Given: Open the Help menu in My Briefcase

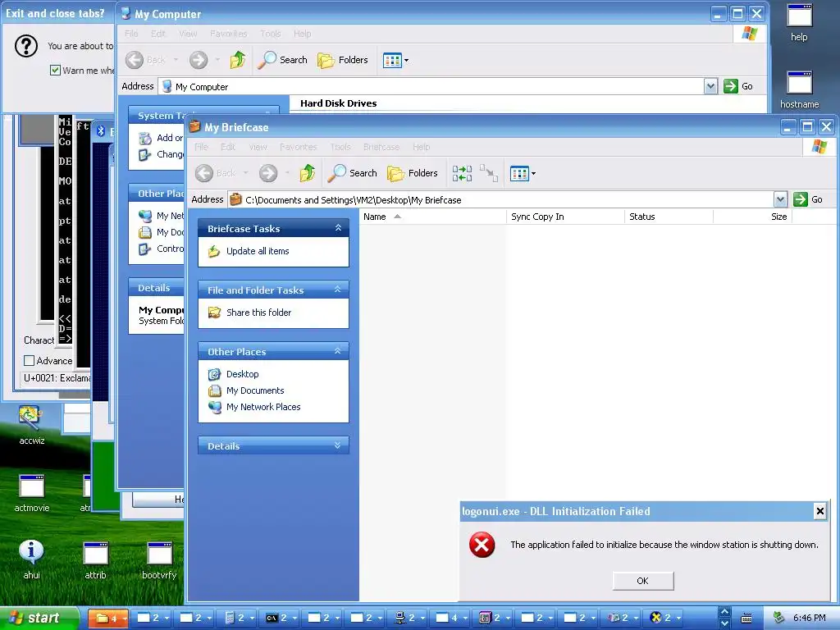Looking at the screenshot, I should [x=421, y=147].
